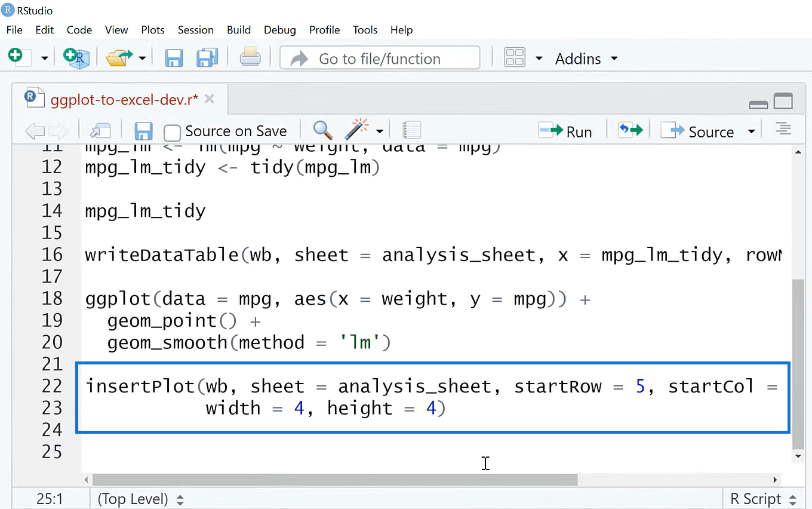
Task: Open the Edit menu
Action: point(45,30)
